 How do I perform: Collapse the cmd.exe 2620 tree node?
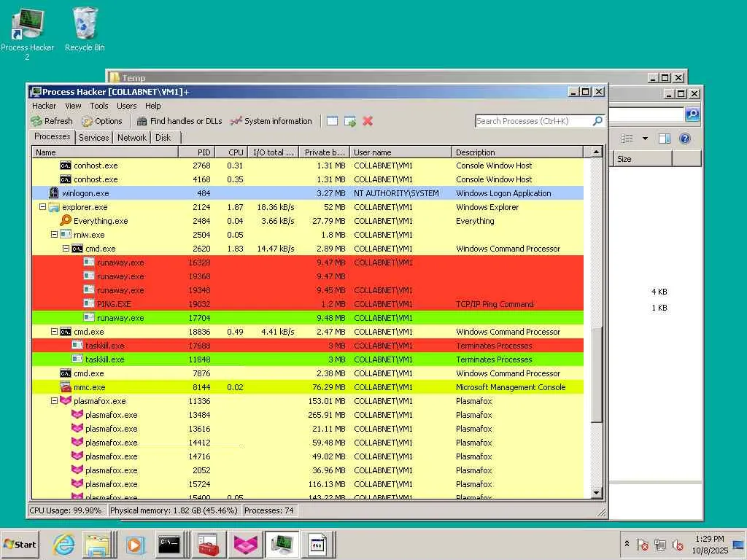click(66, 248)
